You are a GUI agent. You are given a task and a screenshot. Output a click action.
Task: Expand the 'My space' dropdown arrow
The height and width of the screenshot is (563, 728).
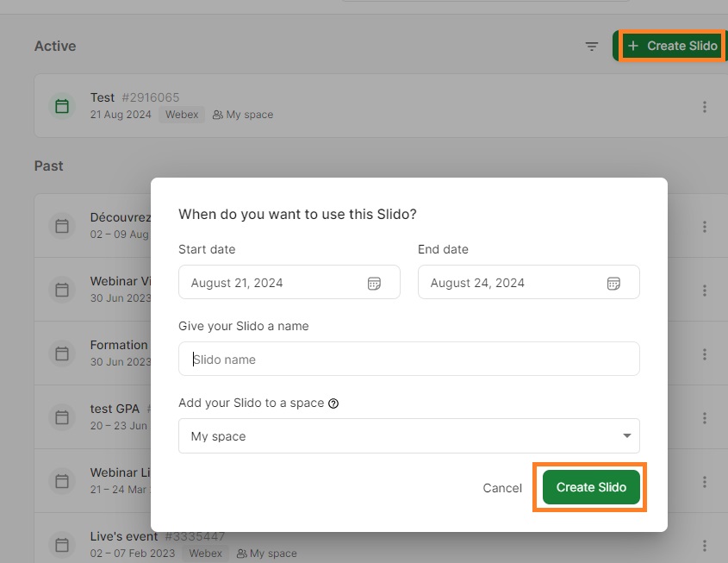point(627,435)
